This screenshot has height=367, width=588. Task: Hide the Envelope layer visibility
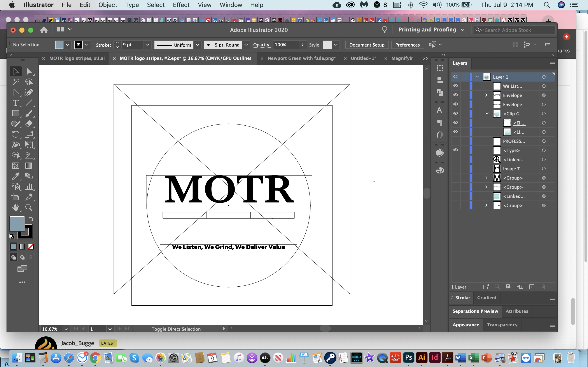[456, 95]
